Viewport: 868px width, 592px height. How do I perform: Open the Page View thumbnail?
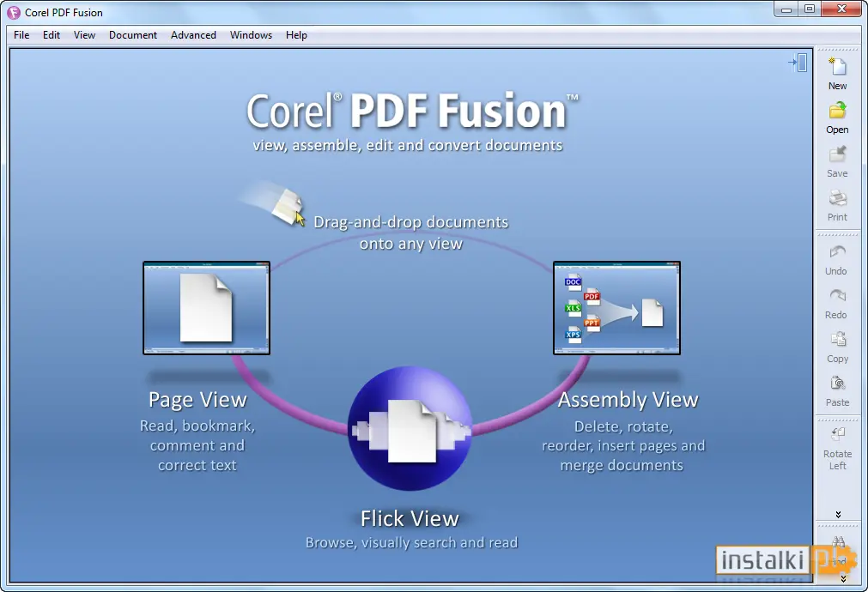click(206, 308)
